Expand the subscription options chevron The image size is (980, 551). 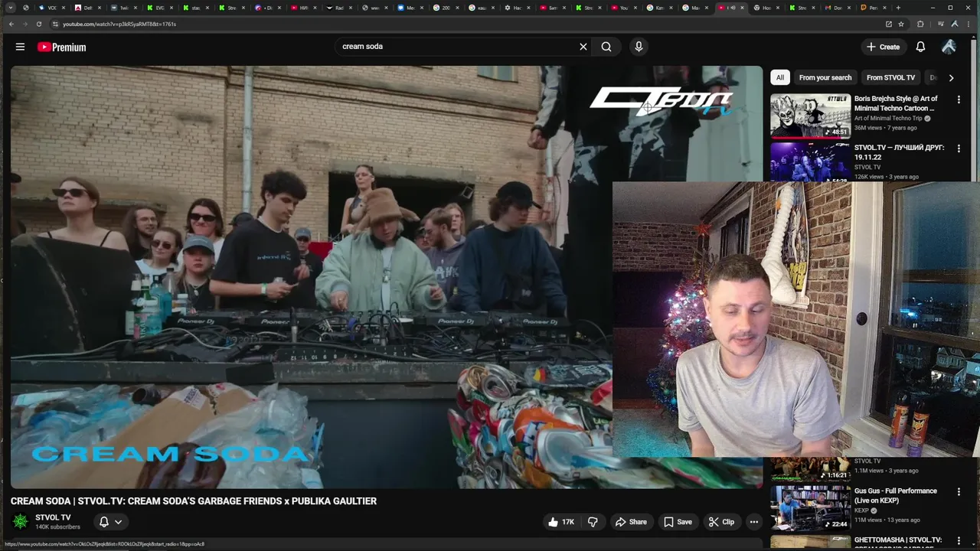[x=118, y=522]
